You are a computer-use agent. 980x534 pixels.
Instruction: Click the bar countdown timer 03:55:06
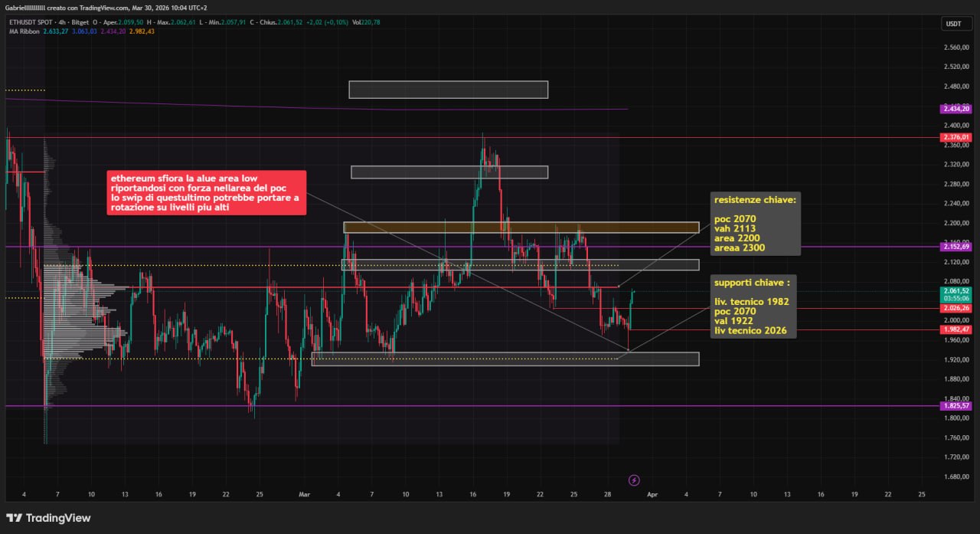(956, 299)
